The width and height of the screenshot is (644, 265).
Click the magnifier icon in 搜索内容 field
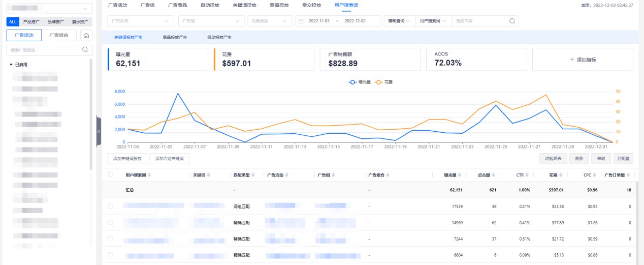(x=512, y=21)
